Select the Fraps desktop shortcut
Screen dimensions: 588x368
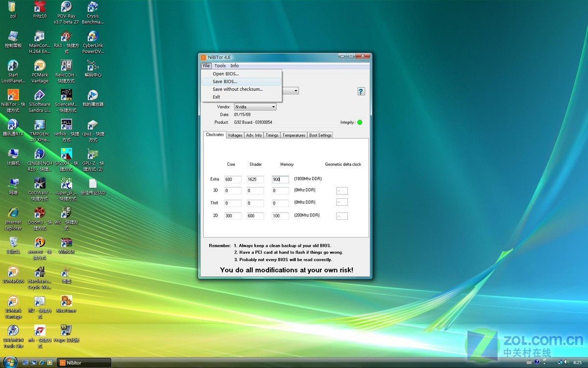[x=66, y=334]
